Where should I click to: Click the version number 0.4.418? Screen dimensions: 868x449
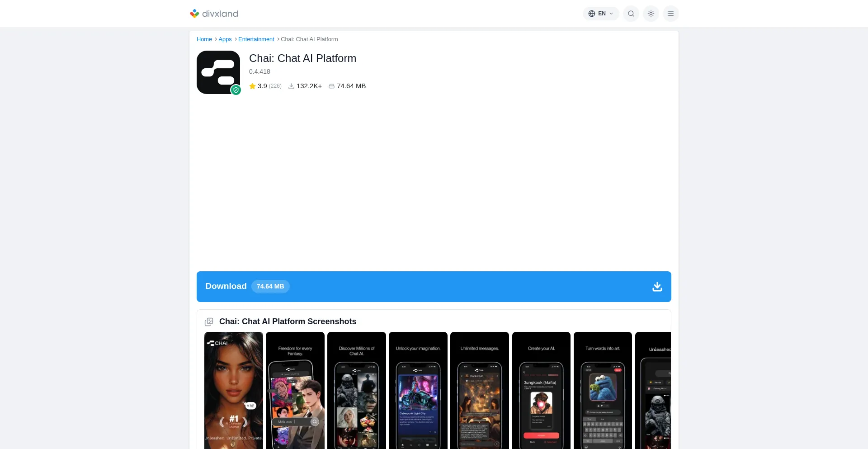pos(259,71)
